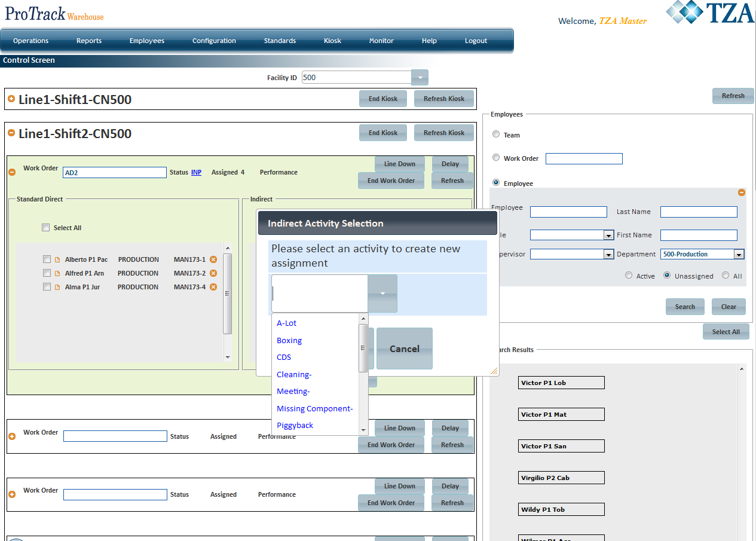Cancel the Indirect Activity Selection dialog
The height and width of the screenshot is (541, 756).
click(x=405, y=349)
